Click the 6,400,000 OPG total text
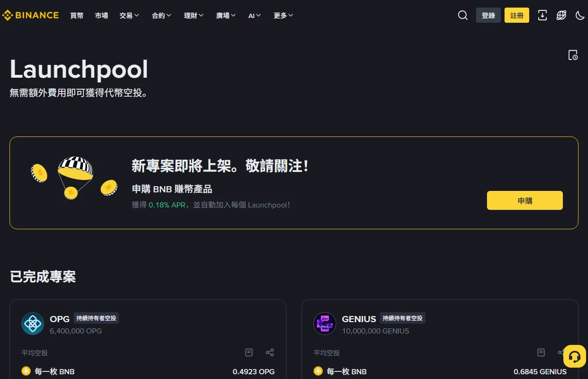Viewport: 588px width, 379px height. click(x=76, y=331)
